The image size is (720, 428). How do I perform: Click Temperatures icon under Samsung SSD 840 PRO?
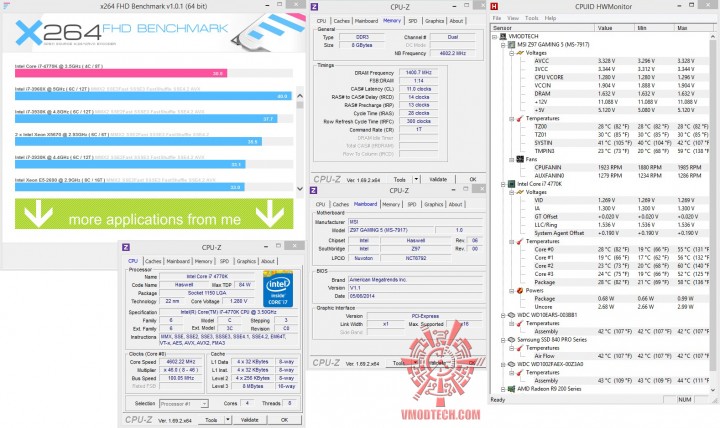[x=520, y=348]
